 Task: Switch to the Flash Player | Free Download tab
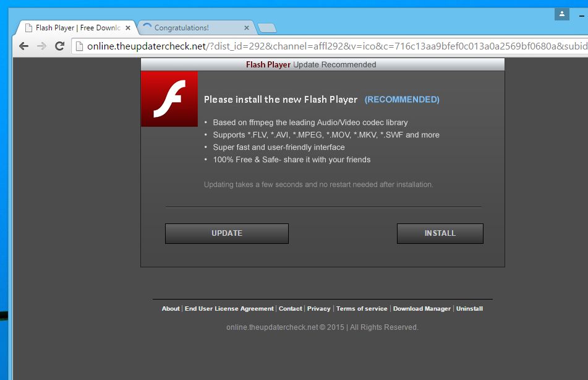78,28
